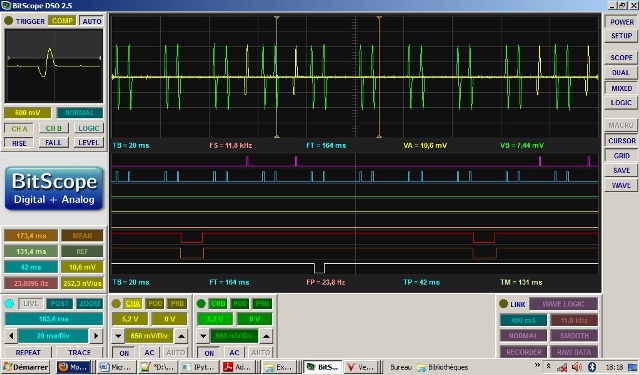
Task: Switch to LOGIC display mode
Action: coord(621,102)
